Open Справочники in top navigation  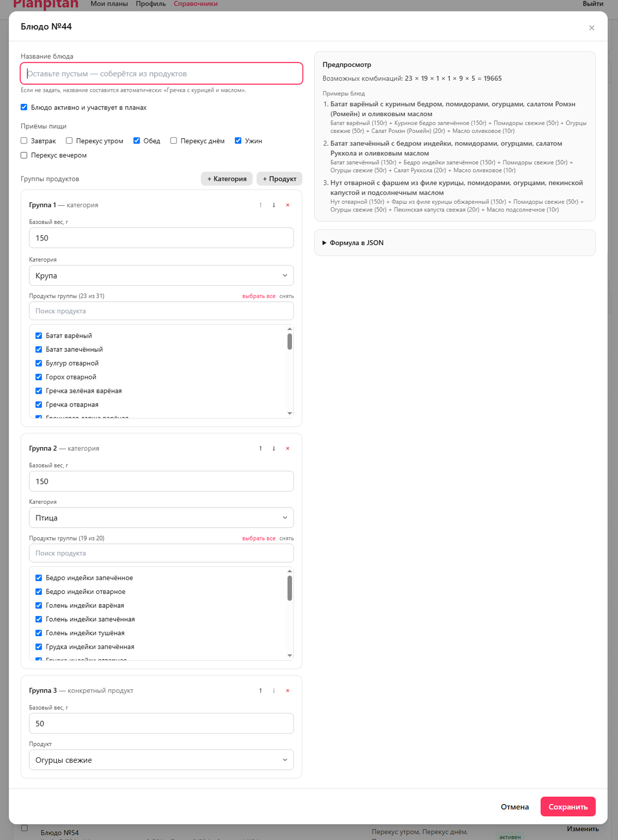pyautogui.click(x=196, y=4)
